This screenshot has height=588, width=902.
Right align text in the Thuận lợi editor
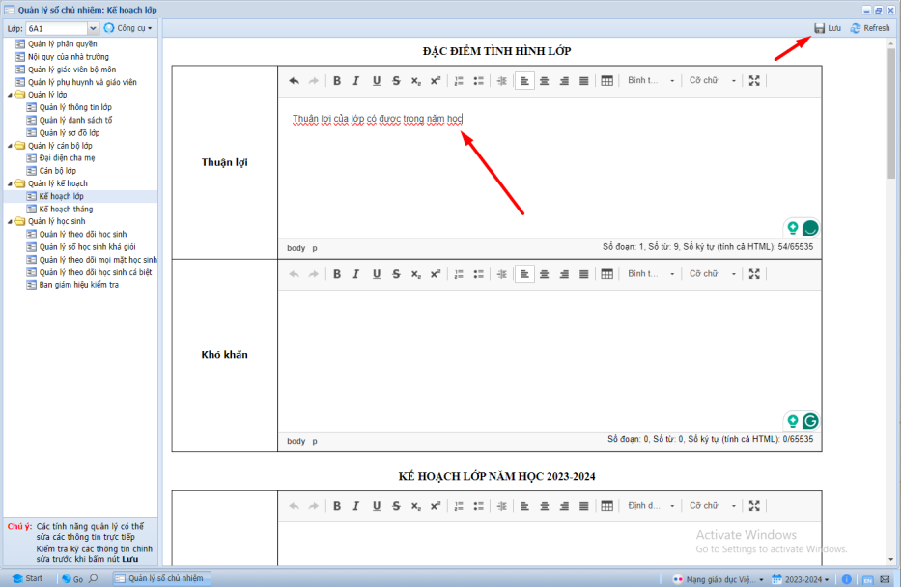click(x=564, y=81)
